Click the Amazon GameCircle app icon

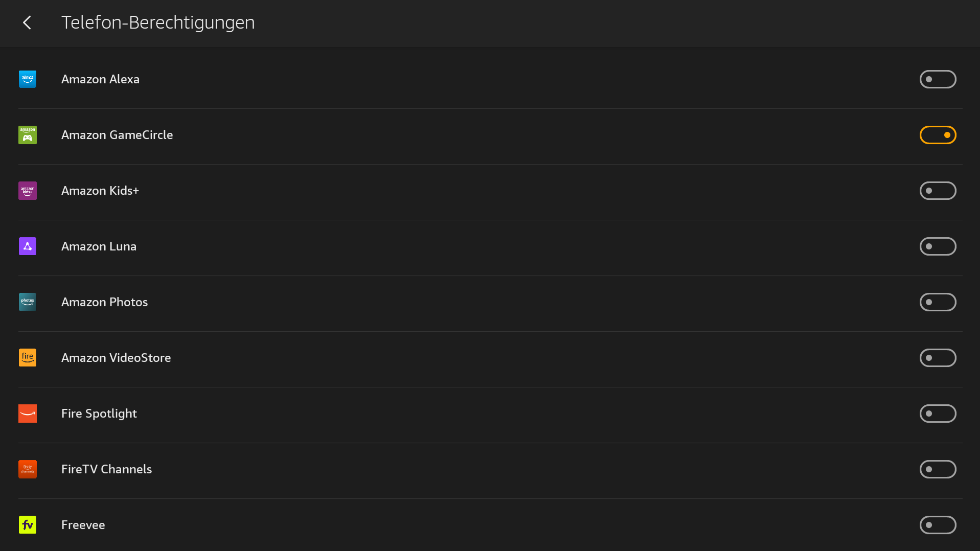[28, 135]
